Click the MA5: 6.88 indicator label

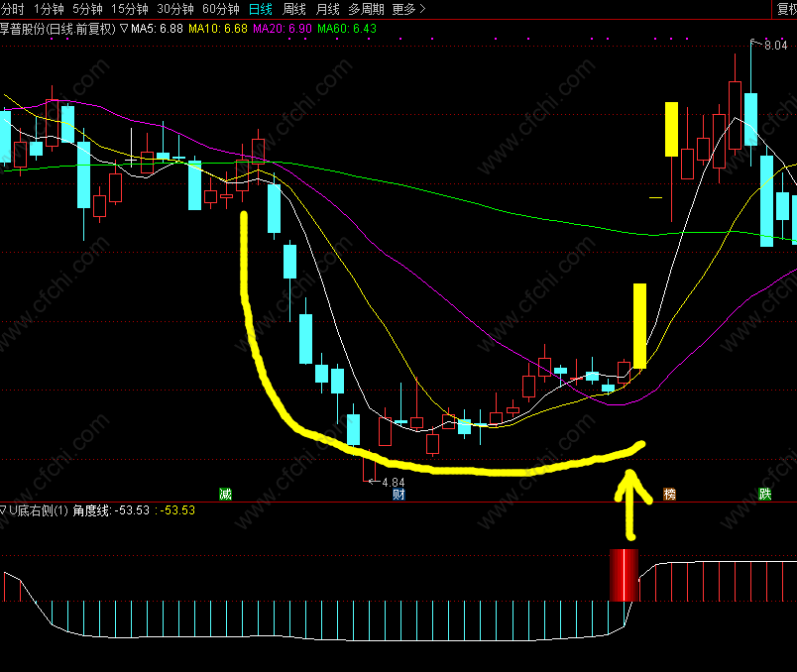coord(157,29)
